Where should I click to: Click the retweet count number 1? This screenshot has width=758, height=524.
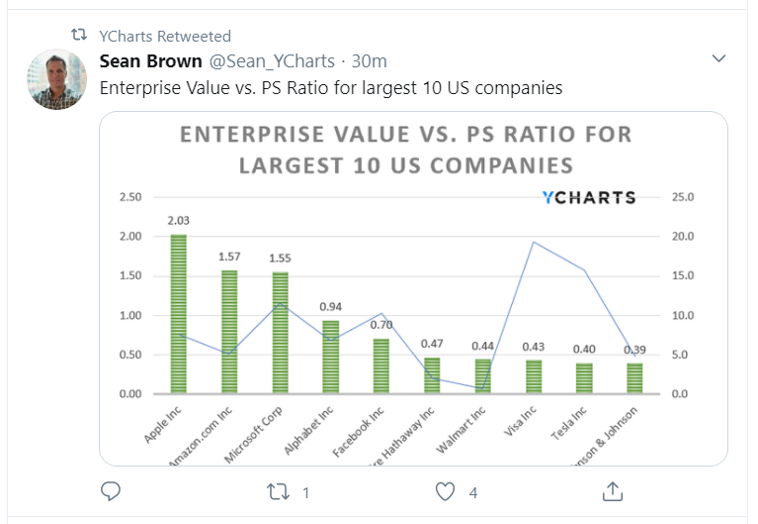pos(306,492)
